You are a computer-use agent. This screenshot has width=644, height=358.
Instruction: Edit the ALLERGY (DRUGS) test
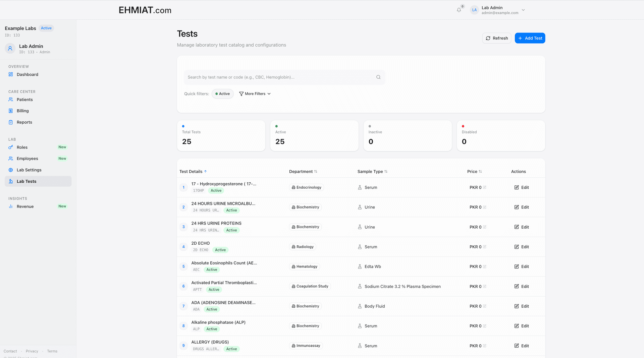[522, 346]
